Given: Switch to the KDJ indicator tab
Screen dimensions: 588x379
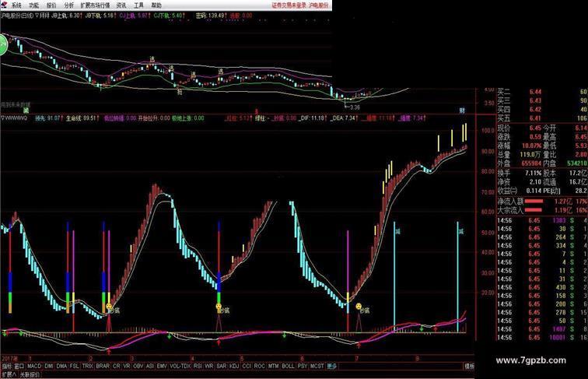Looking at the screenshot, I should coord(234,366).
